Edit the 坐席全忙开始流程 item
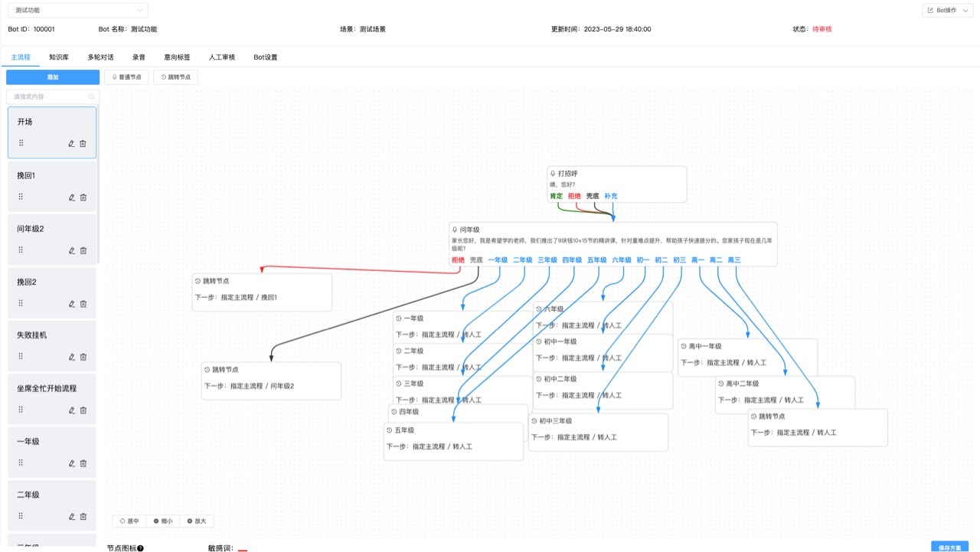980x552 pixels. pos(71,410)
